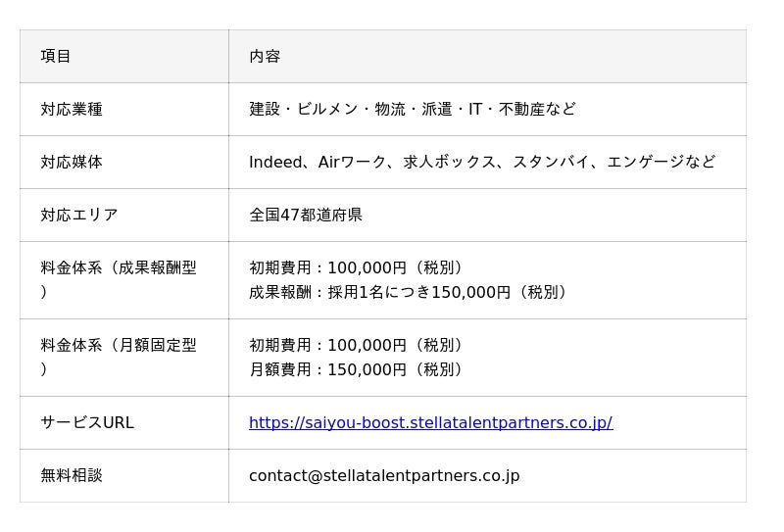The image size is (784, 532).
Task: Select the 対応媒体 row label
Action: pos(72,163)
